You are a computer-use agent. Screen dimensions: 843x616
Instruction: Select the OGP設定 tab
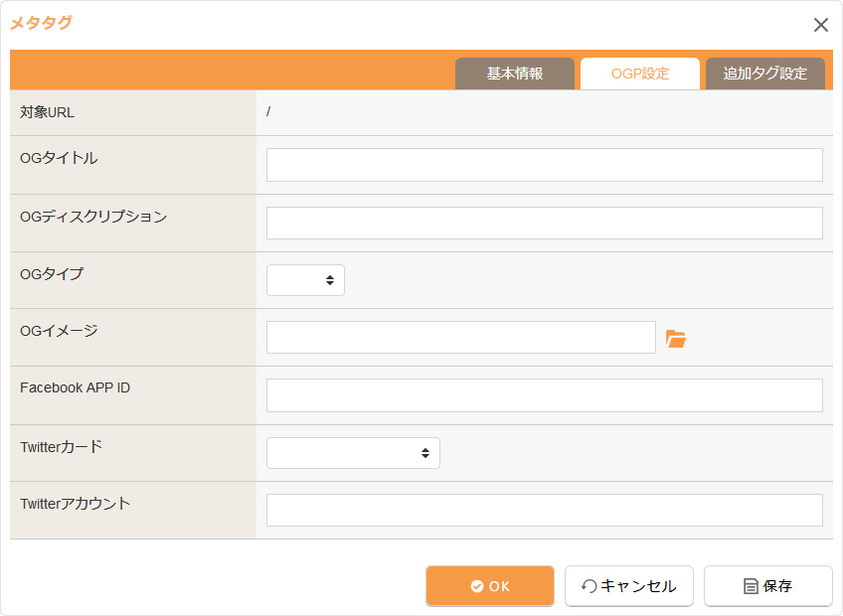pos(640,74)
